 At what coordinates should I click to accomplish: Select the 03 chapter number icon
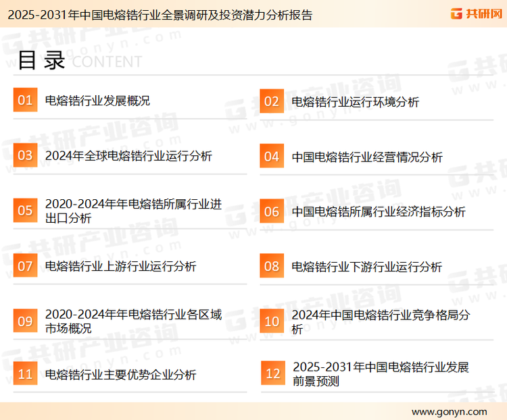(x=25, y=156)
